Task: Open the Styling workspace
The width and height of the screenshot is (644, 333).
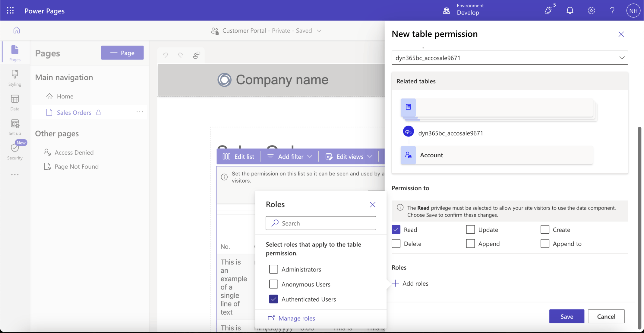Action: point(15,78)
